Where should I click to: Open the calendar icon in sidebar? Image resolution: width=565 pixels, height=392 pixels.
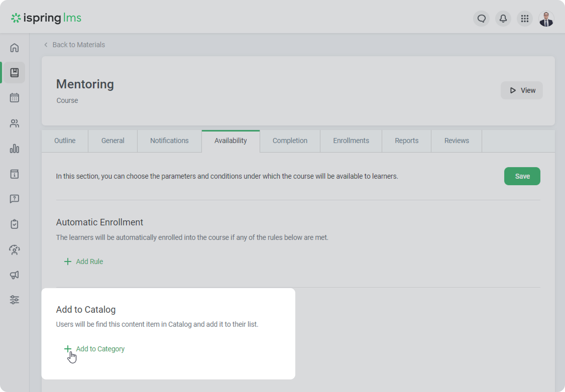(14, 98)
